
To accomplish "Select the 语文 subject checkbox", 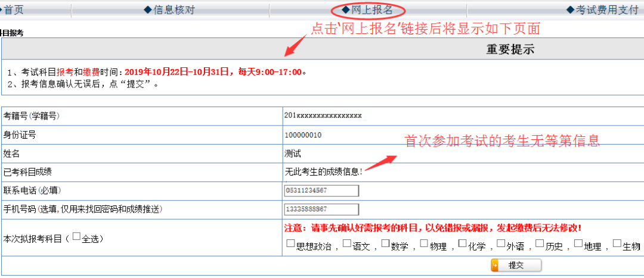I will coord(346,243).
